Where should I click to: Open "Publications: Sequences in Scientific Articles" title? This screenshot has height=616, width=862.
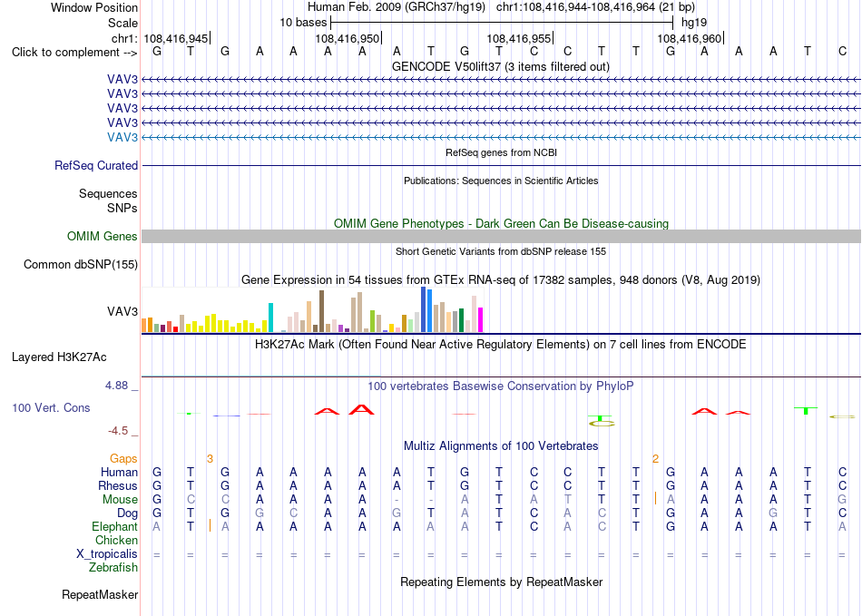pyautogui.click(x=501, y=181)
